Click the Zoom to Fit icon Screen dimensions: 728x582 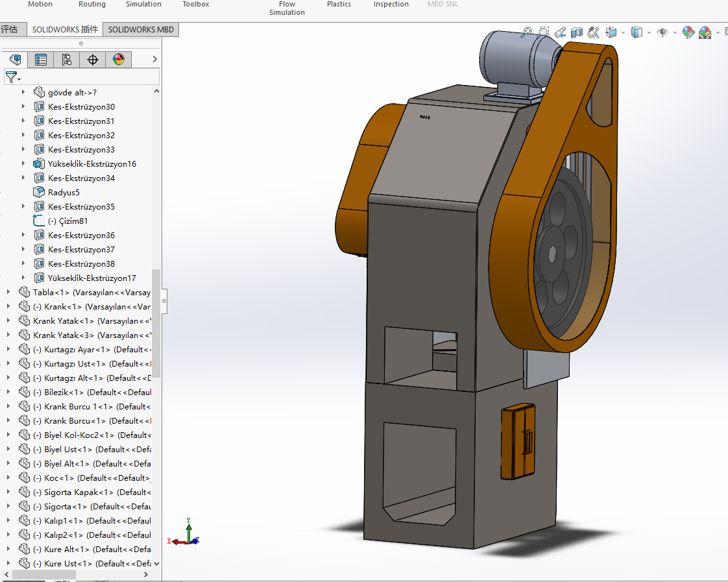(x=527, y=32)
